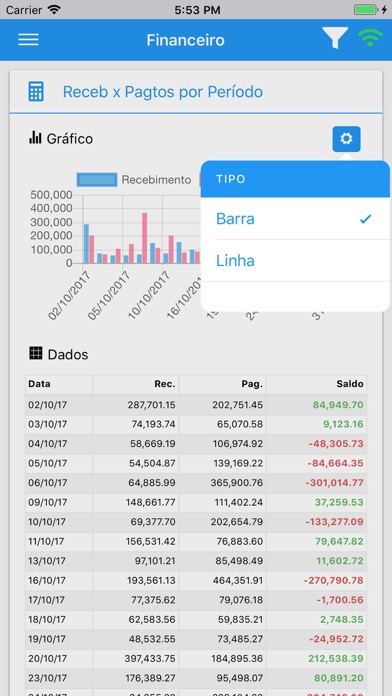Click the Rec. column header
Screen dimensions: 392x696
[136, 384]
